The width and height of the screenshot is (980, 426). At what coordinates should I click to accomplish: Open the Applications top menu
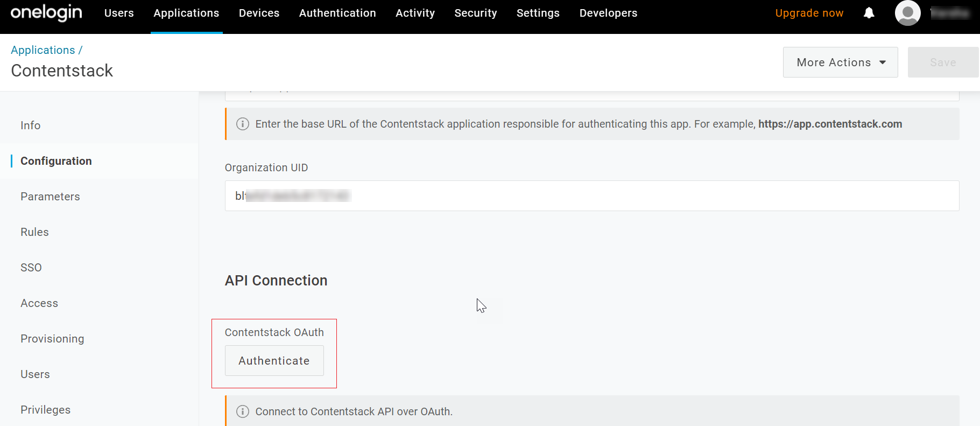[x=186, y=13]
